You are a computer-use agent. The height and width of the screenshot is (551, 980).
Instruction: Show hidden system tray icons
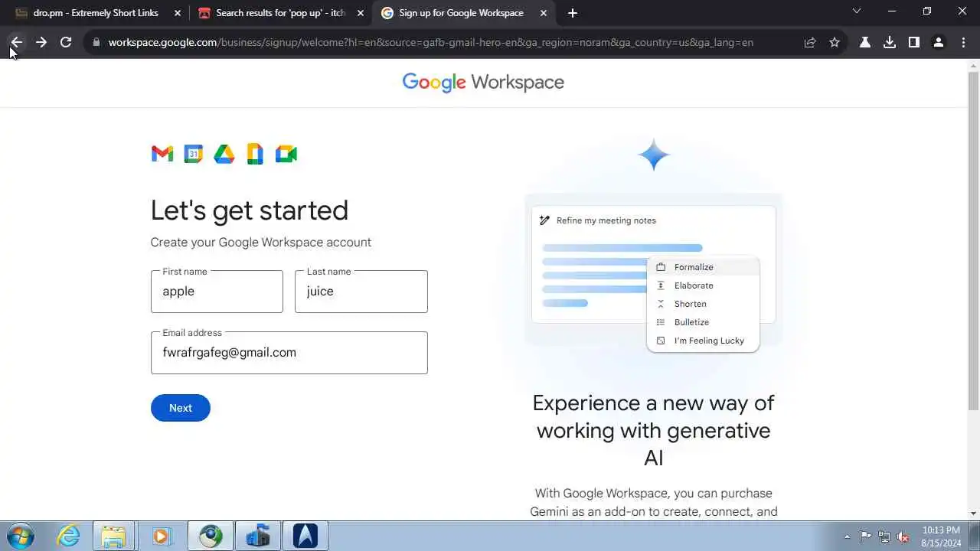[847, 536]
